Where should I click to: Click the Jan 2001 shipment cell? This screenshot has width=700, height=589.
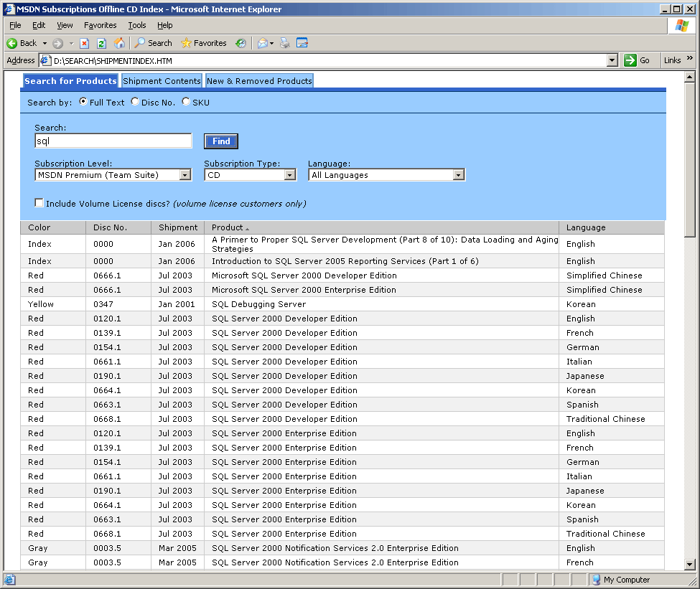point(177,304)
